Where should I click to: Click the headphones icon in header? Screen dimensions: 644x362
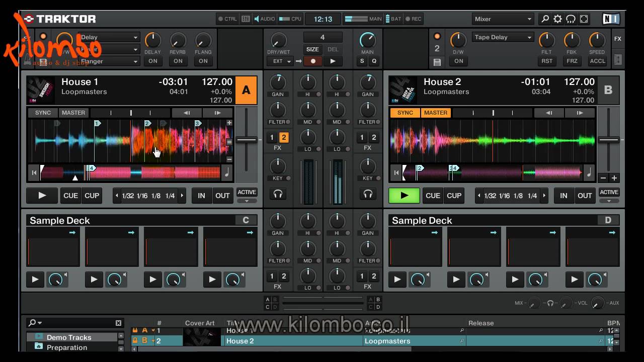pyautogui.click(x=571, y=19)
